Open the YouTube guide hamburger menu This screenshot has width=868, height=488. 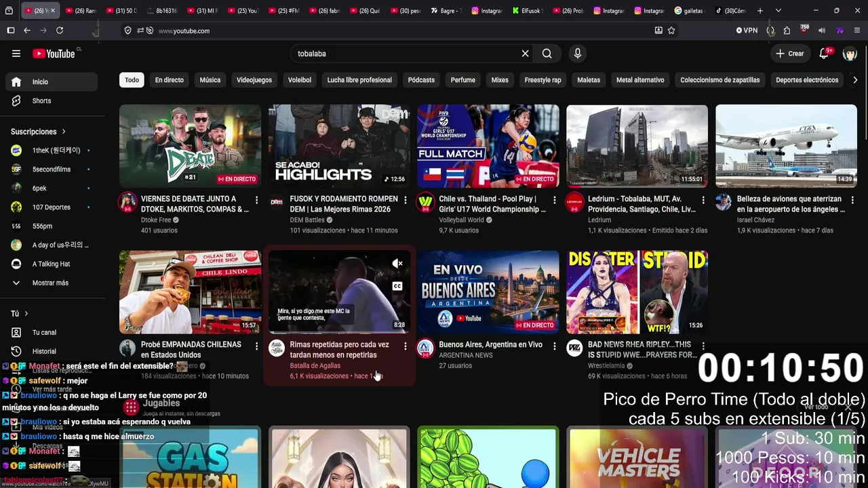pos(16,54)
